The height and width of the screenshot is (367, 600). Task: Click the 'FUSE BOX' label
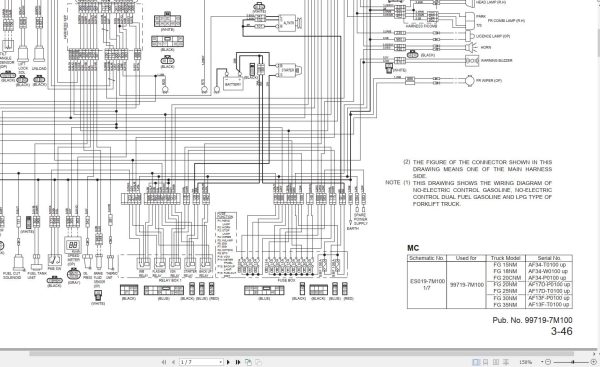point(286,281)
